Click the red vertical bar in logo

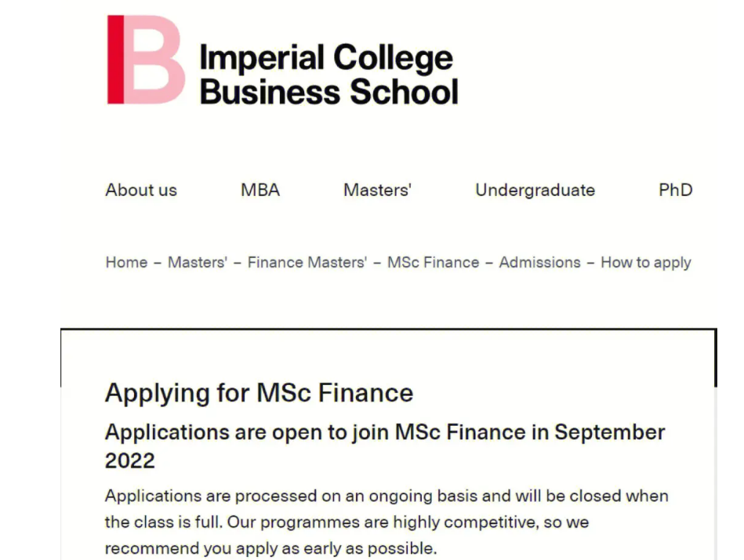pyautogui.click(x=115, y=60)
